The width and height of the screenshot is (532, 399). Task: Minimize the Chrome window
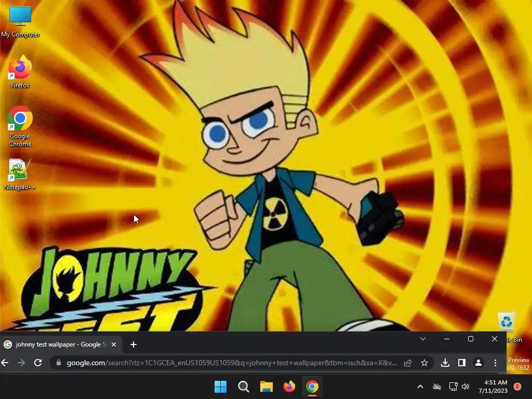[446, 339]
